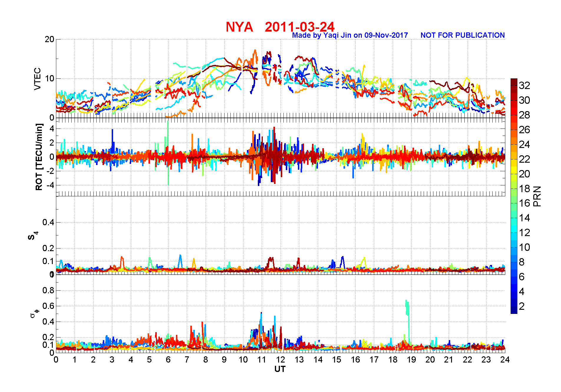This screenshot has width=561, height=392.
Task: Click the PRN colorbar label
Action: pyautogui.click(x=537, y=196)
